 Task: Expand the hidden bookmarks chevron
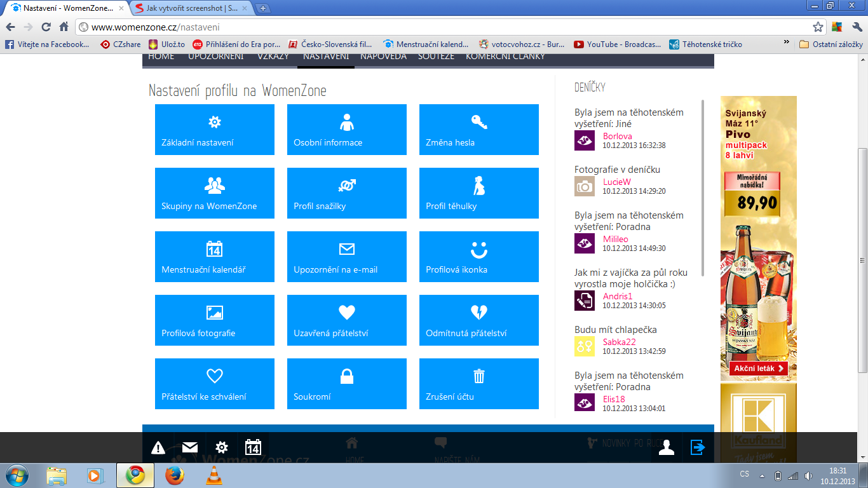[x=787, y=43]
